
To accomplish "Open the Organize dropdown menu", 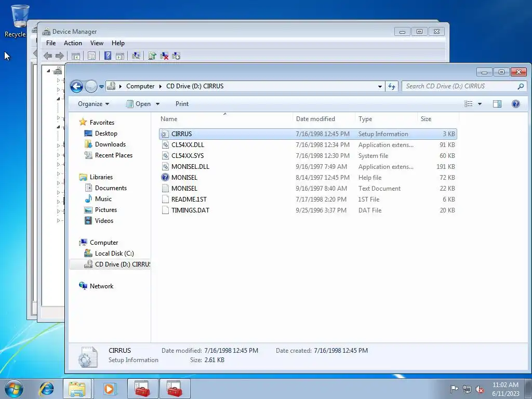I will tap(94, 104).
